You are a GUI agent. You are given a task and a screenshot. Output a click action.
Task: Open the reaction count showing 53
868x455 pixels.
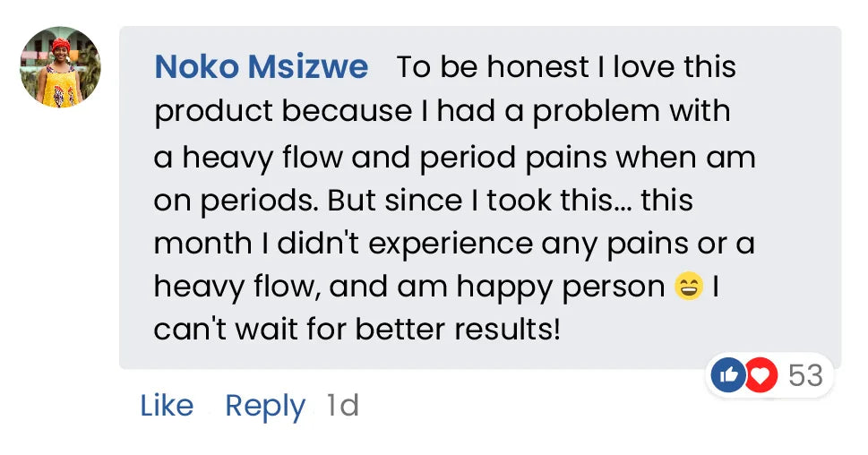(804, 376)
